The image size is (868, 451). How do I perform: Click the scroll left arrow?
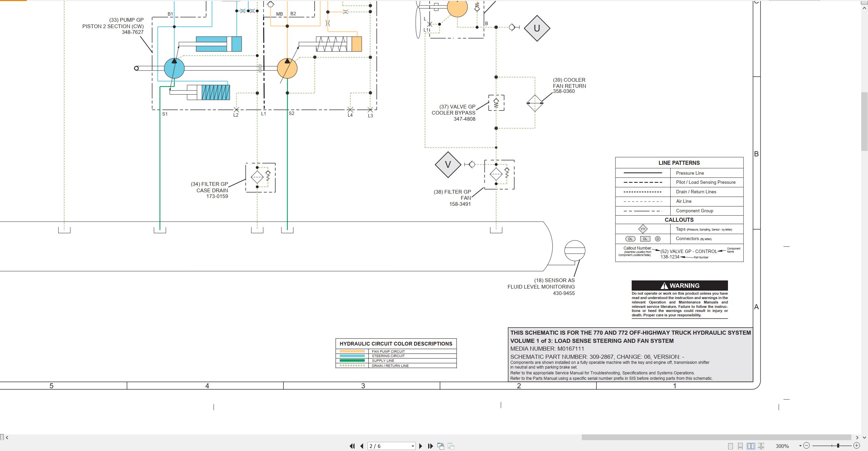pyautogui.click(x=7, y=437)
